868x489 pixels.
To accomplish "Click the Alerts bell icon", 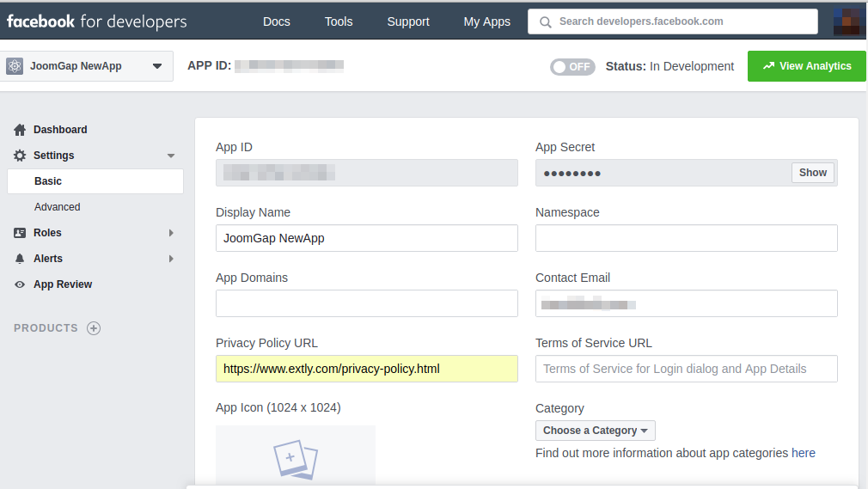I will click(20, 259).
